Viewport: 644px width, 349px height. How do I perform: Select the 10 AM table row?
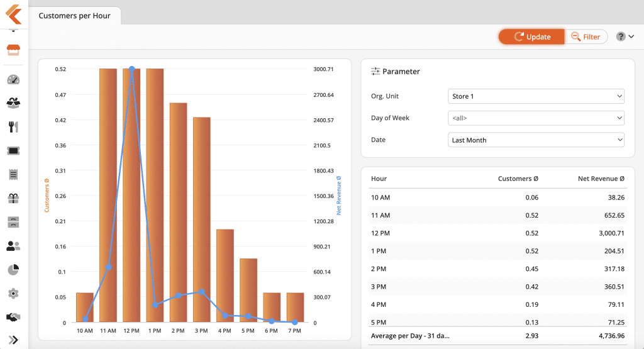(497, 197)
